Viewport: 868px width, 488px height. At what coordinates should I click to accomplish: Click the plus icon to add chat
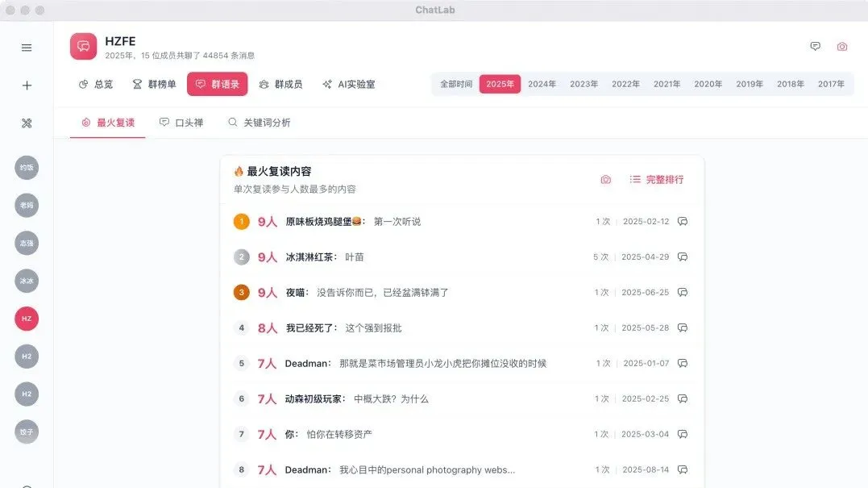click(27, 86)
